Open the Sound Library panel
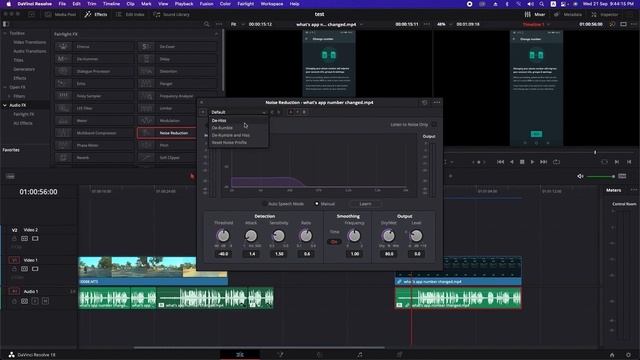Viewport: 640px width, 360px height. 171,14
